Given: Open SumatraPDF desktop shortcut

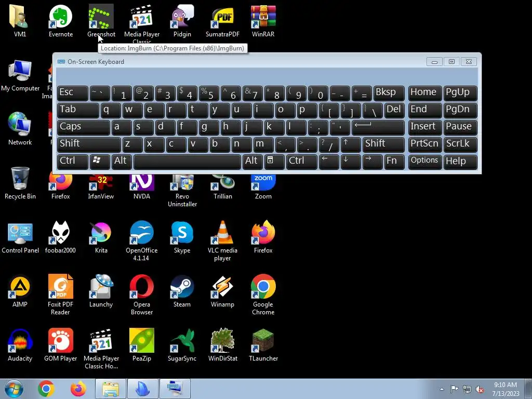Looking at the screenshot, I should [x=222, y=21].
